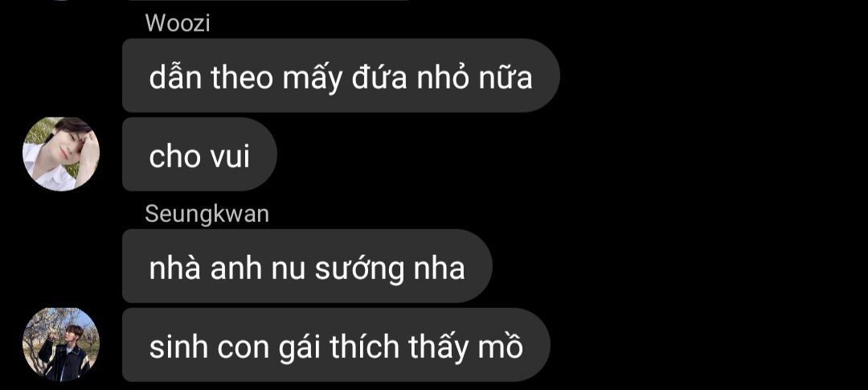The image size is (868, 390).
Task: Tap the Woozi sender name label
Action: pos(178,23)
